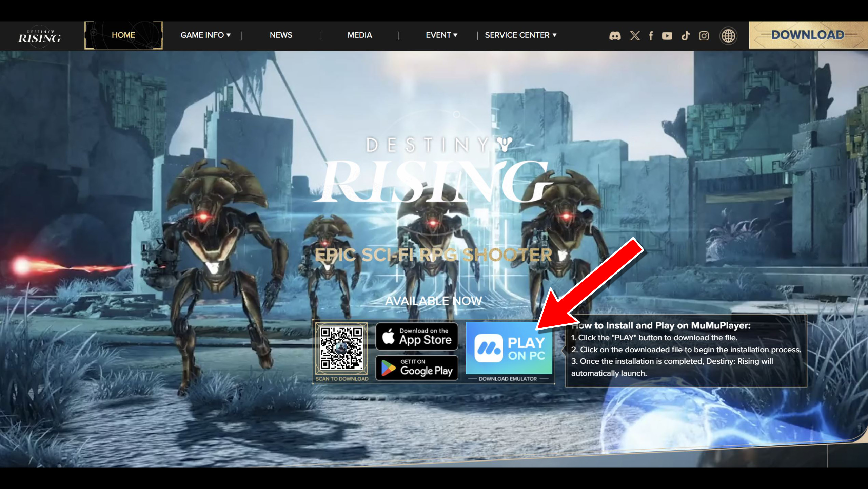Expand the Game Info dropdown menu
This screenshot has width=868, height=489.
[205, 35]
